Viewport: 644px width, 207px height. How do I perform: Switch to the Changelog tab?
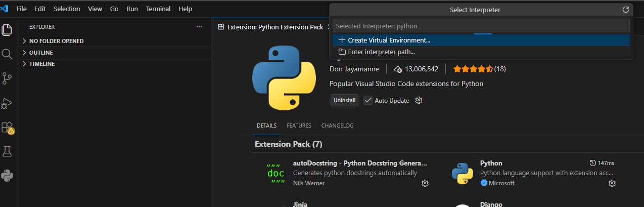tap(337, 126)
